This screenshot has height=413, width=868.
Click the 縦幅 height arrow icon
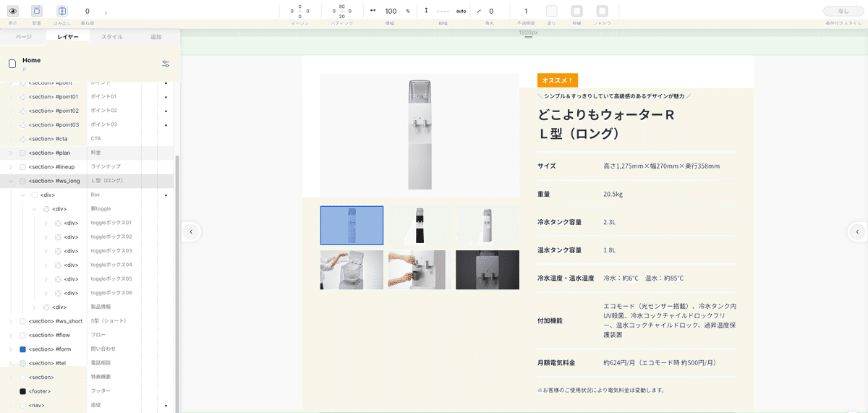point(426,11)
